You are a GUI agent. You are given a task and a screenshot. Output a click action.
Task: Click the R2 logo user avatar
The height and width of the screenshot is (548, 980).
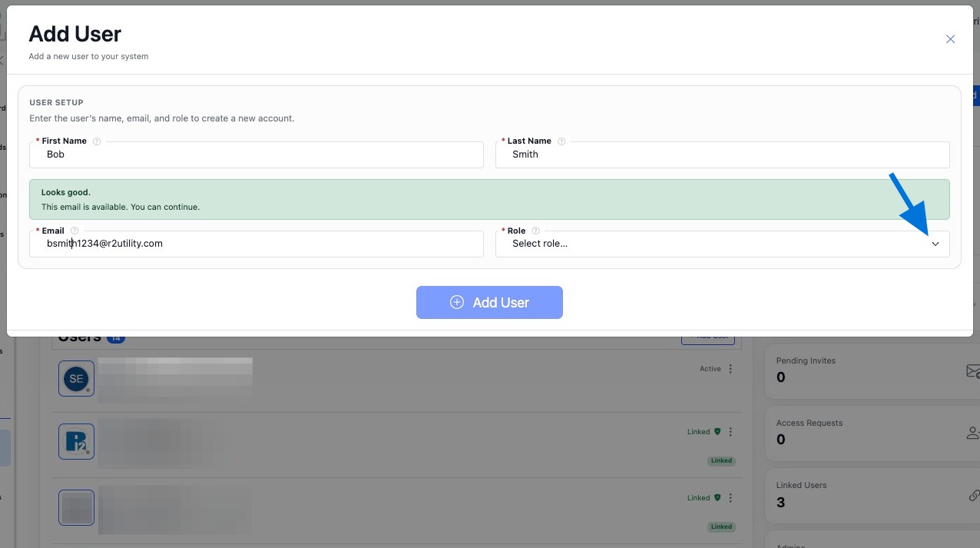[76, 442]
